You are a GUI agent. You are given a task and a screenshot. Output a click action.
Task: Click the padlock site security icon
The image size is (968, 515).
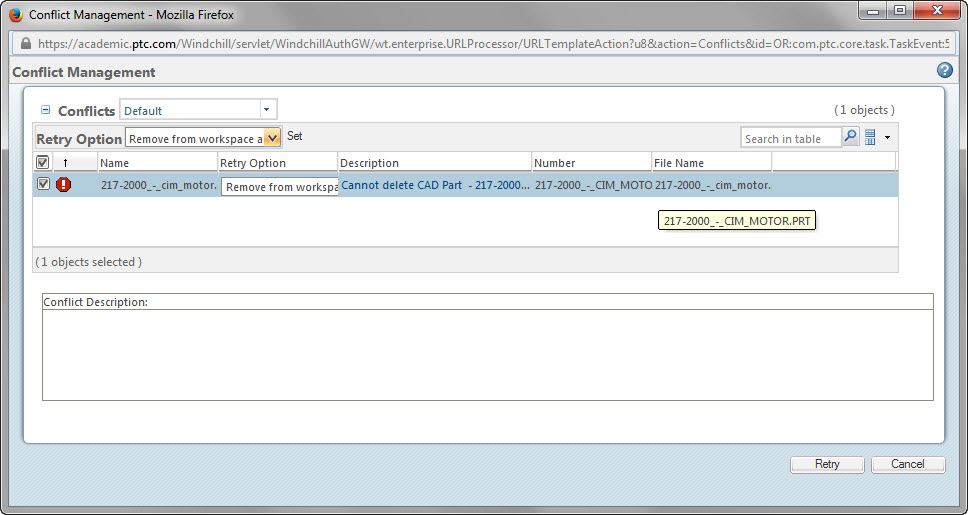coord(25,44)
